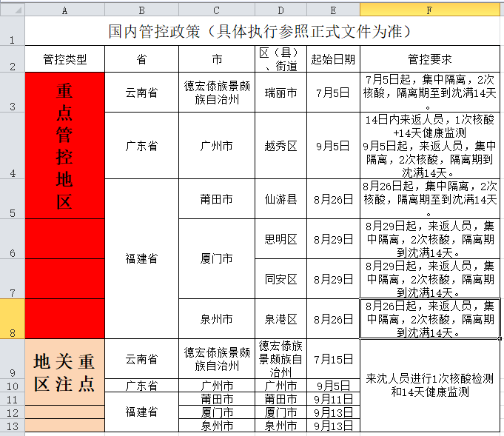Click 莆田市 in column C row 11
The width and height of the screenshot is (504, 436).
217,399
